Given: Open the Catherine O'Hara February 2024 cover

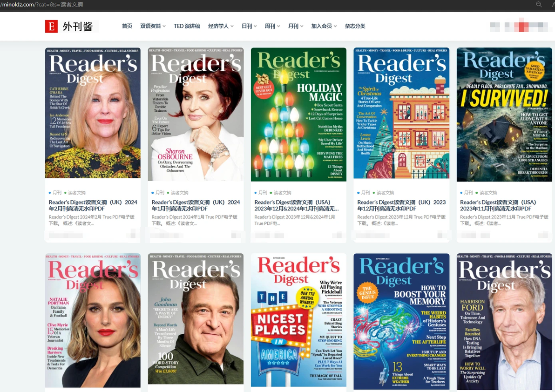Looking at the screenshot, I should click(x=93, y=113).
